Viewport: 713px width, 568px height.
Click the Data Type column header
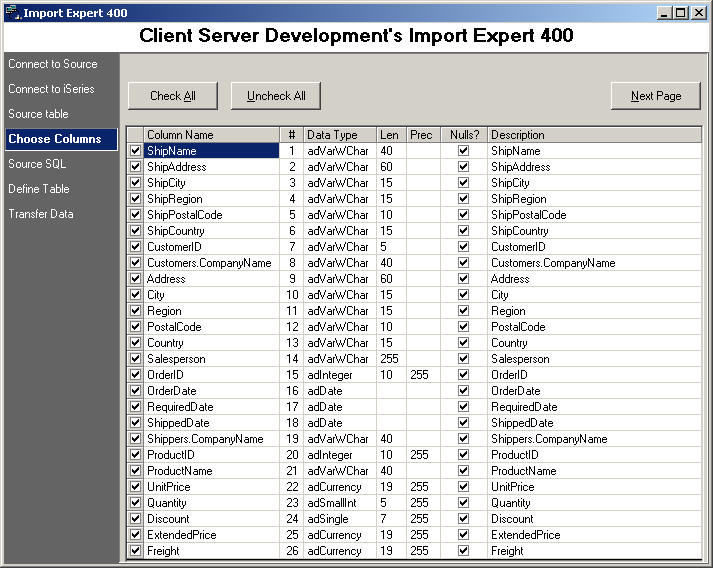pos(340,135)
